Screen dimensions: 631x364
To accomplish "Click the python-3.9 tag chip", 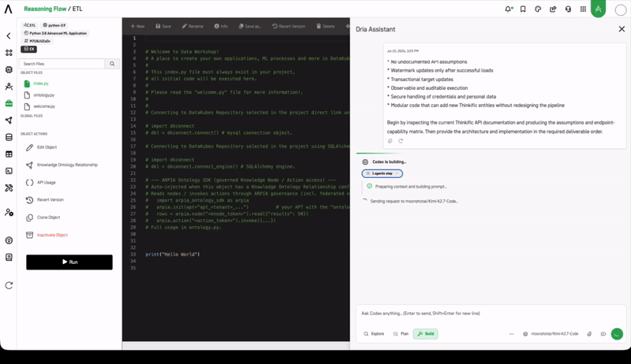I will [x=54, y=25].
